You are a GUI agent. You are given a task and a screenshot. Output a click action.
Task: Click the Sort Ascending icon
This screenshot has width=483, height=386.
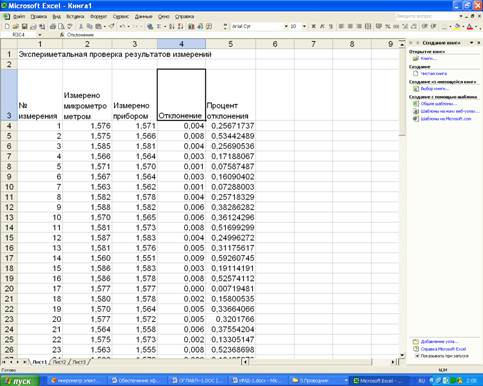pos(172,26)
